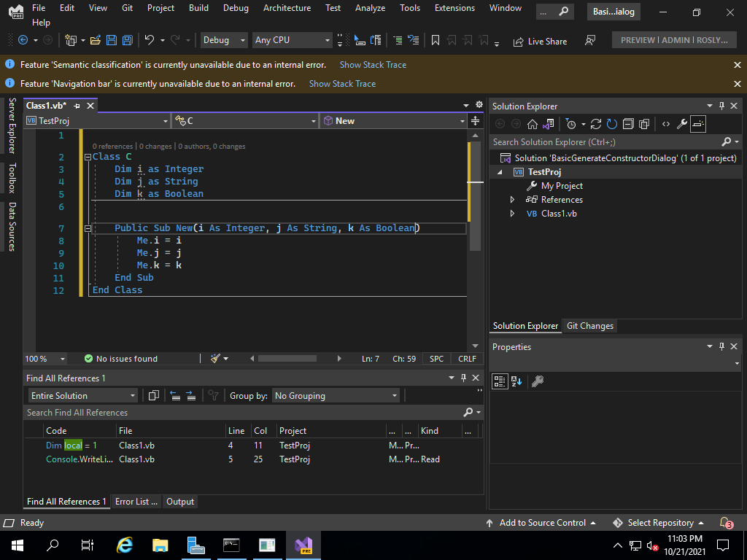The image size is (747, 560).
Task: Click the Solution Explorer Home icon
Action: pyautogui.click(x=532, y=124)
